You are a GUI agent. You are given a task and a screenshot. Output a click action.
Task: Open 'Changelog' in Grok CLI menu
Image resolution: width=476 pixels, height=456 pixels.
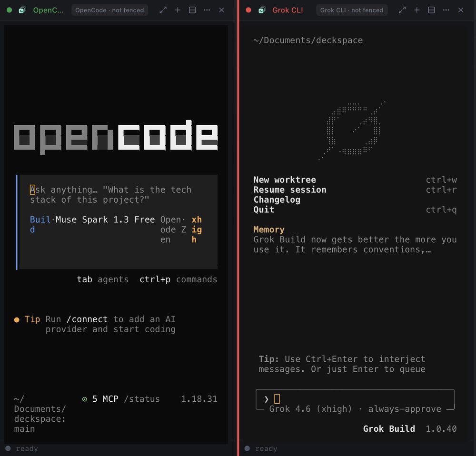click(x=277, y=200)
